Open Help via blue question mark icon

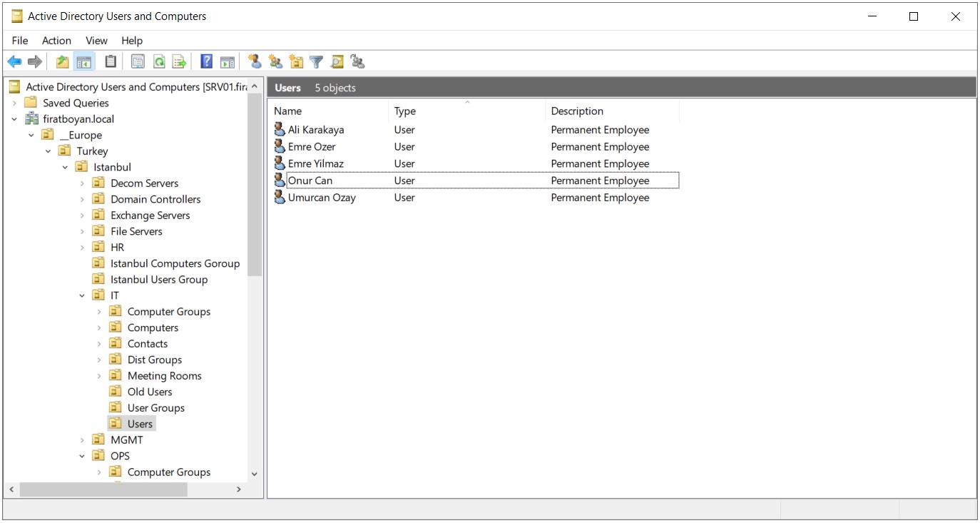point(206,62)
